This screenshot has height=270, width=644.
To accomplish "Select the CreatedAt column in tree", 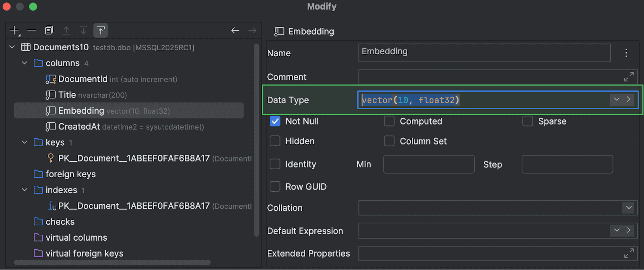I will click(79, 127).
